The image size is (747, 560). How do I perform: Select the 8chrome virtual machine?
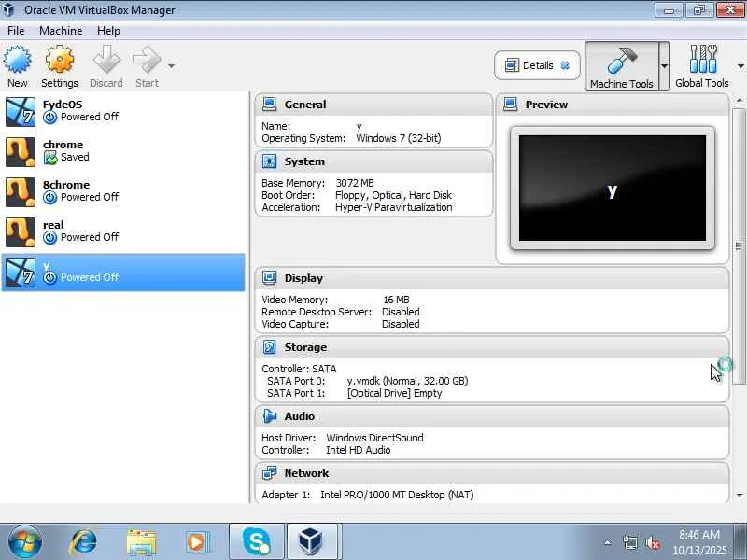[123, 191]
